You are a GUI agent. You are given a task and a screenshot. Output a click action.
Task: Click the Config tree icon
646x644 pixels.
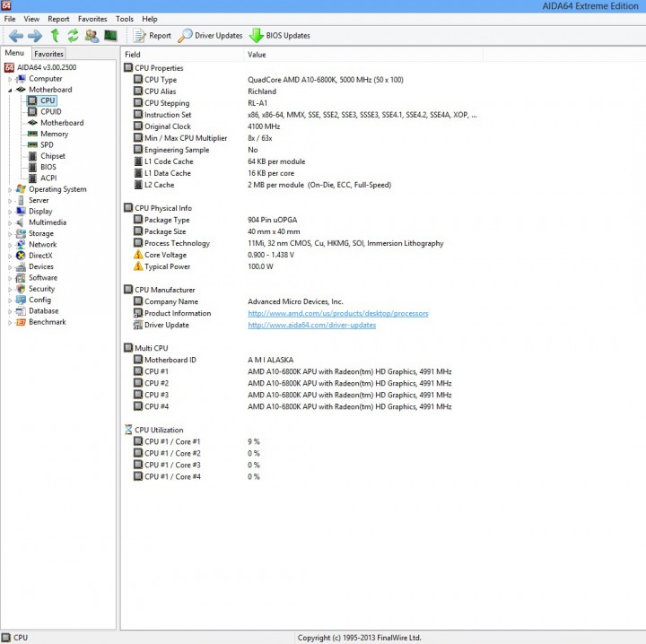coord(21,300)
